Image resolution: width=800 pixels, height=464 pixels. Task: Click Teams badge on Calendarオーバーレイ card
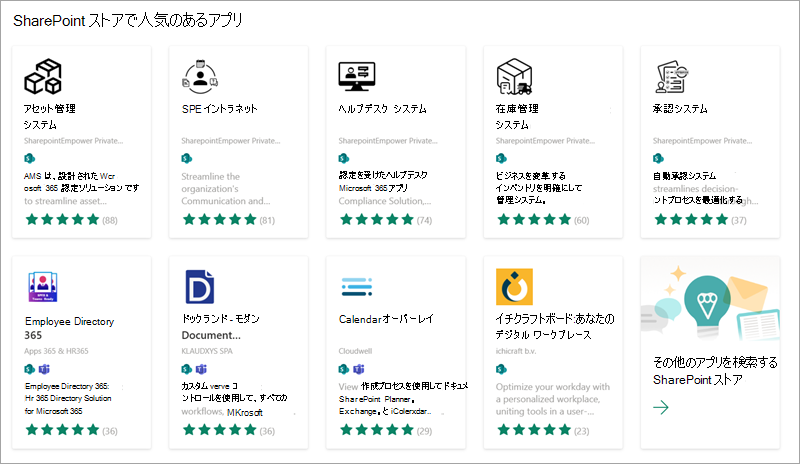(x=359, y=369)
